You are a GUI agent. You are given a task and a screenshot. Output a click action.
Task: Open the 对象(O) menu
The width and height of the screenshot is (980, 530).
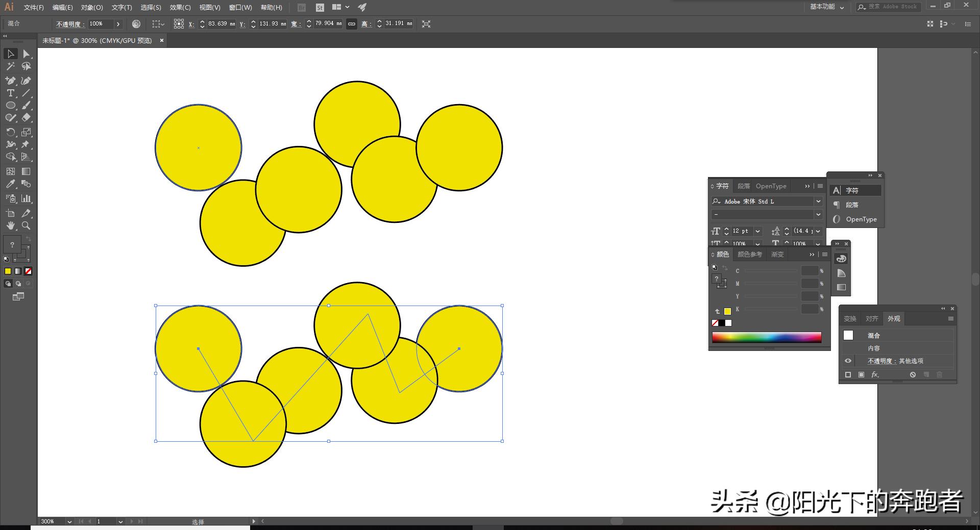[92, 8]
